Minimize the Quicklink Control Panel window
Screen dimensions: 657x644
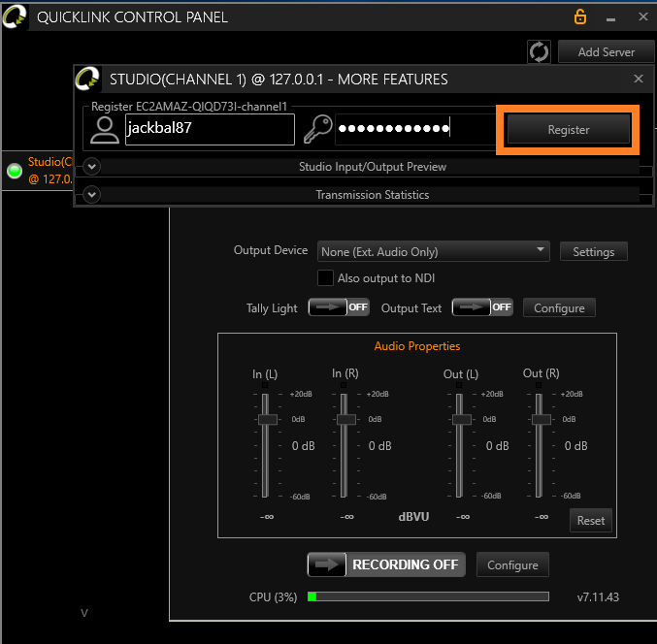click(x=611, y=17)
